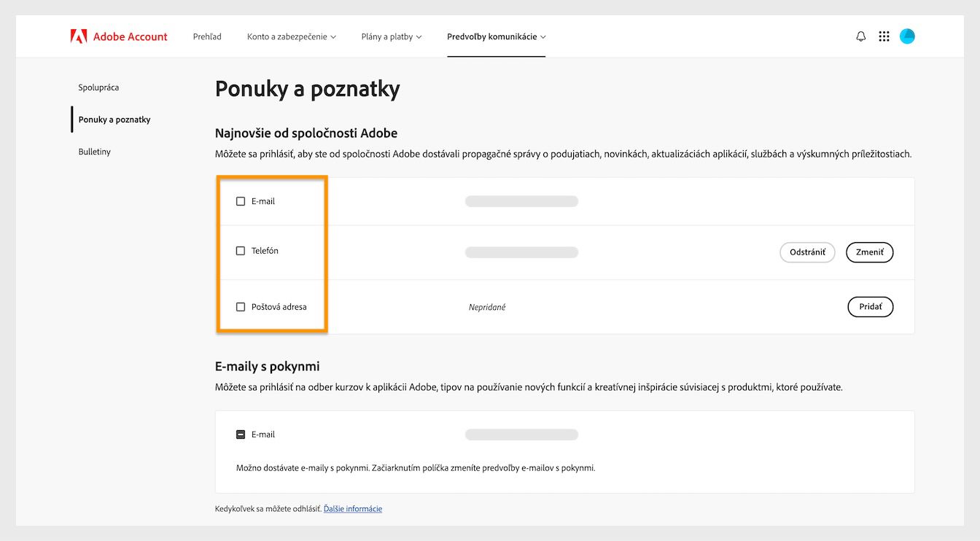Open notifications via the bell icon
This screenshot has height=541, width=980.
860,36
